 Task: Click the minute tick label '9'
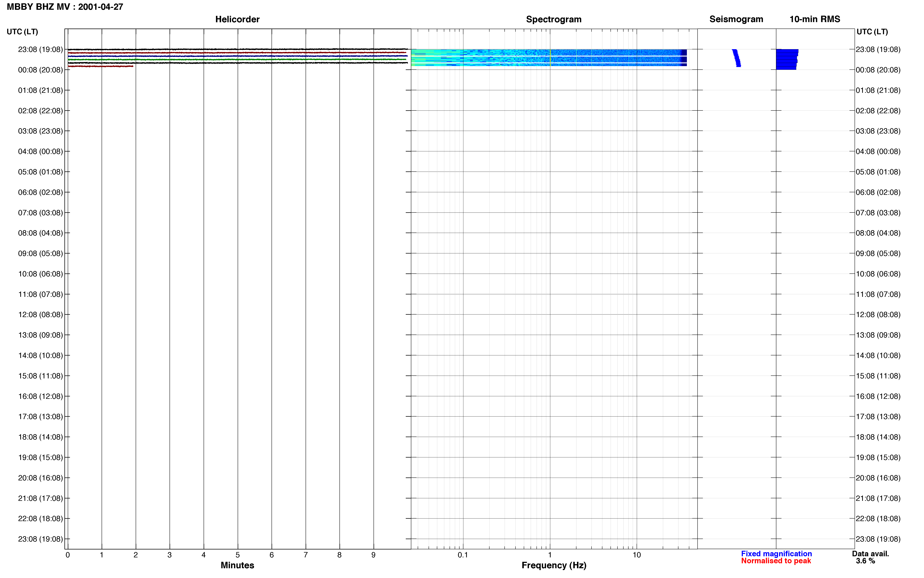coord(373,555)
